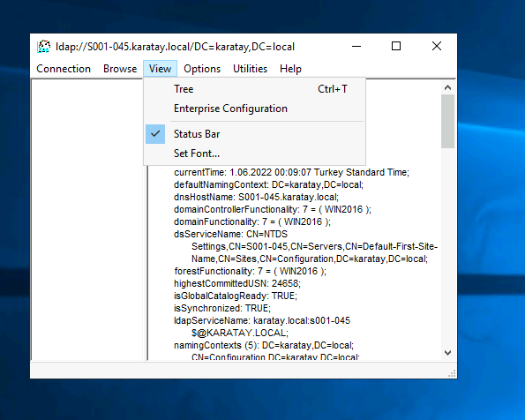The width and height of the screenshot is (525, 420).
Task: Click the vertical scrollbar thumb
Action: point(447,121)
